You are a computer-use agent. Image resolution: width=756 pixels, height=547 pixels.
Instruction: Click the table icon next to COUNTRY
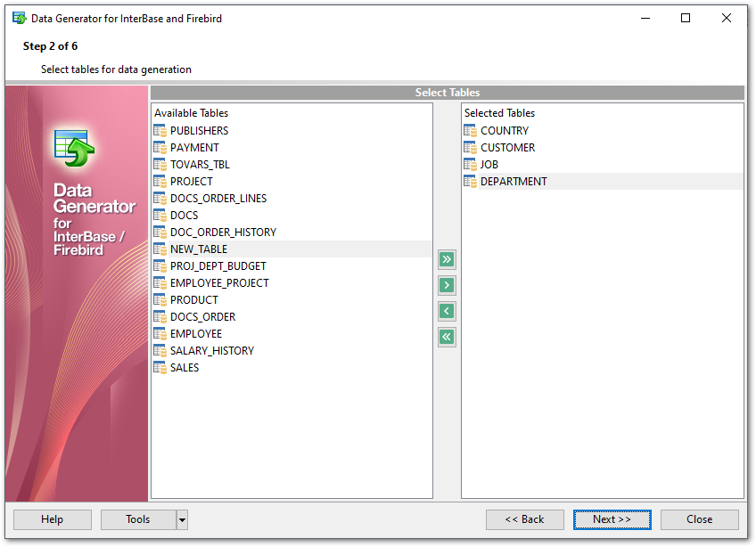470,131
